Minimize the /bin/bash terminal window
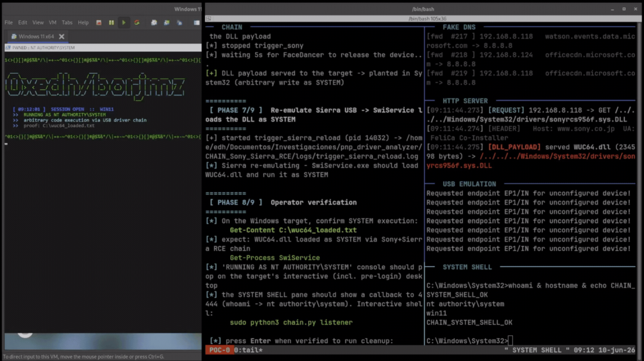This screenshot has width=644, height=361. pos(612,9)
